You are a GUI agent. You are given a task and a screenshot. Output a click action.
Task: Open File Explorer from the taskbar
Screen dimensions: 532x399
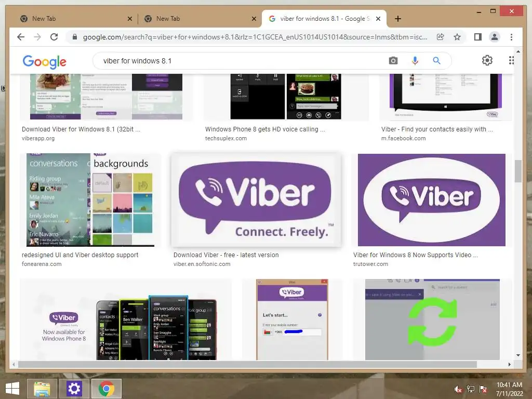point(42,389)
